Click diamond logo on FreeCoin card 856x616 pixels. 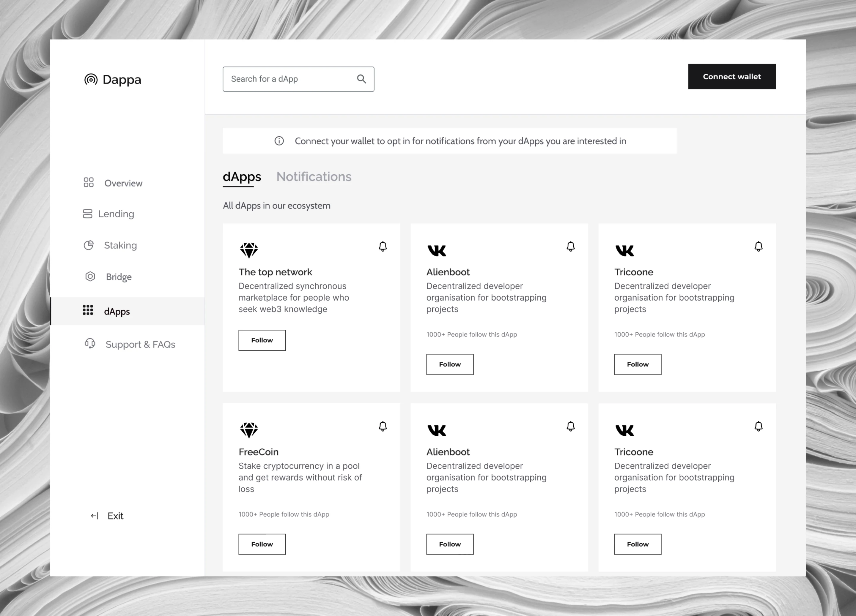click(x=249, y=430)
